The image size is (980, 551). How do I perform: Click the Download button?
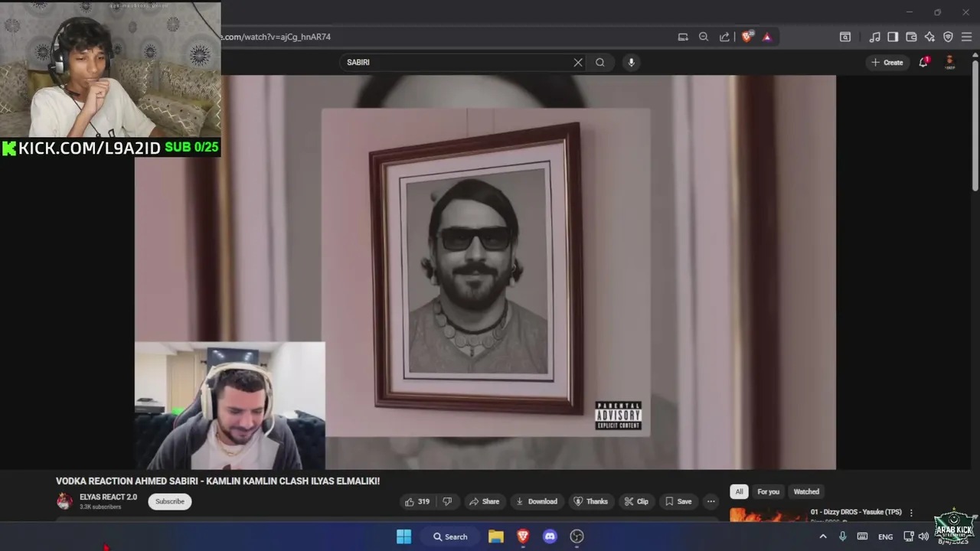[536, 501]
